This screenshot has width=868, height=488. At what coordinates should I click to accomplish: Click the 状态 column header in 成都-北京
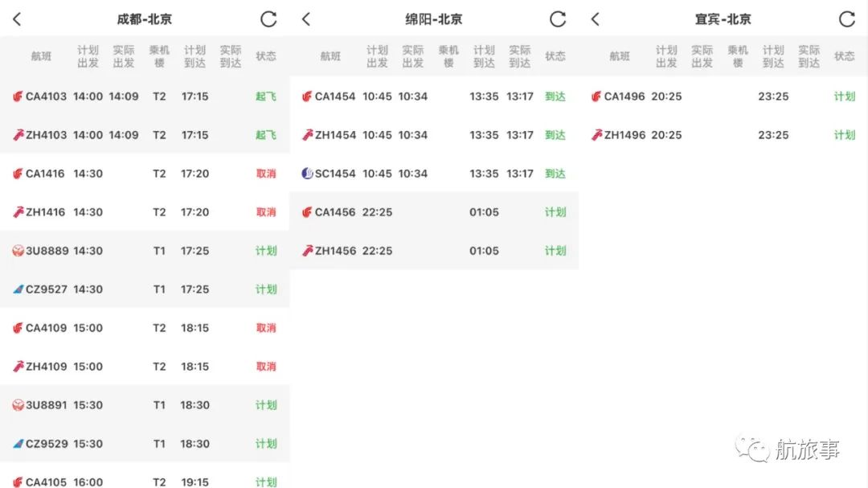click(266, 56)
